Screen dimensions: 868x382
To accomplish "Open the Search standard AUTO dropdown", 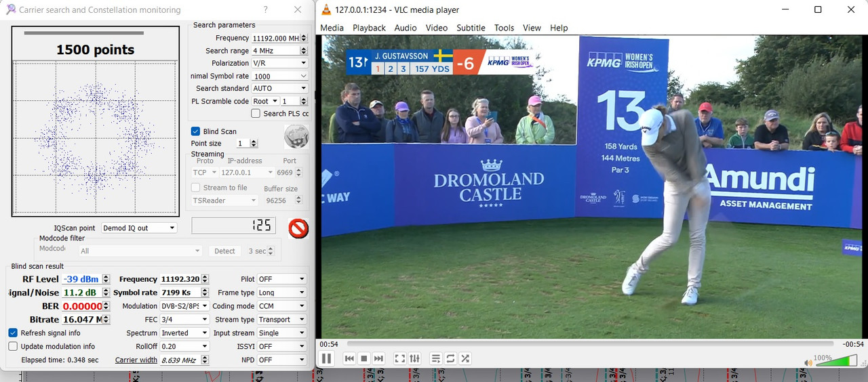I will coord(279,88).
